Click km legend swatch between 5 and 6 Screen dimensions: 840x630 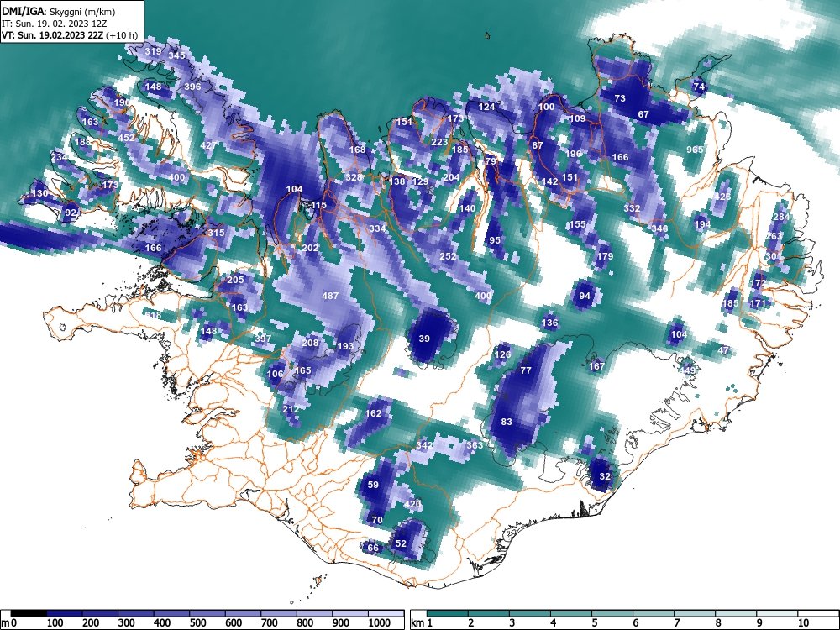[x=612, y=613]
